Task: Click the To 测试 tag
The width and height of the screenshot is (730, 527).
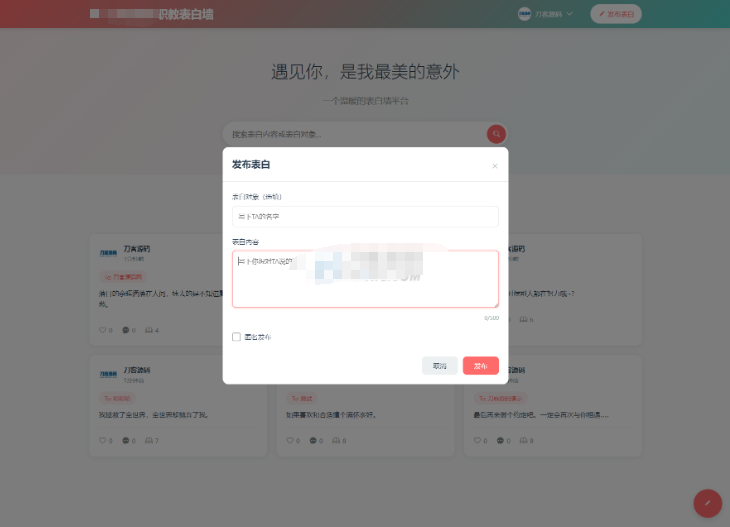Action: (302, 399)
